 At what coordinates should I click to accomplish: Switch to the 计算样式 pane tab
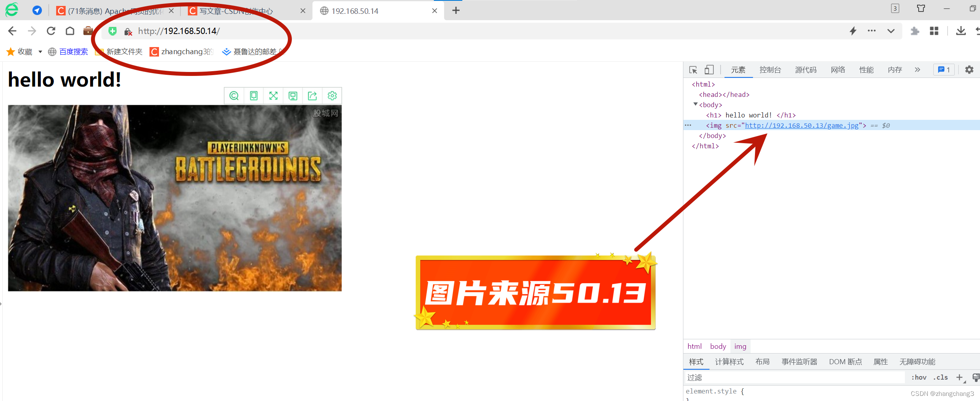pos(729,362)
